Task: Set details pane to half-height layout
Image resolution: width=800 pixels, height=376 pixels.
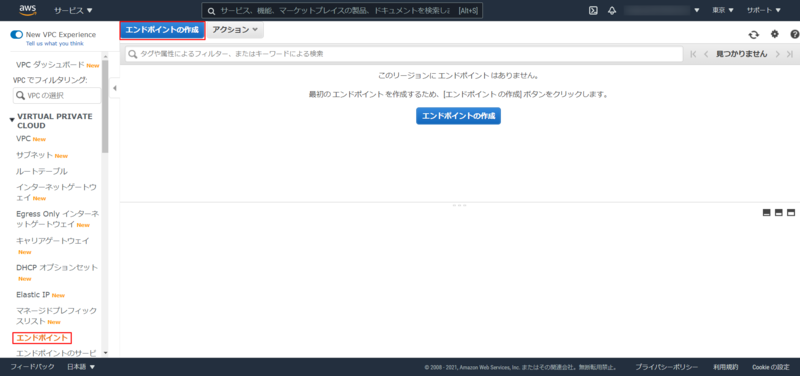Action: [779, 212]
